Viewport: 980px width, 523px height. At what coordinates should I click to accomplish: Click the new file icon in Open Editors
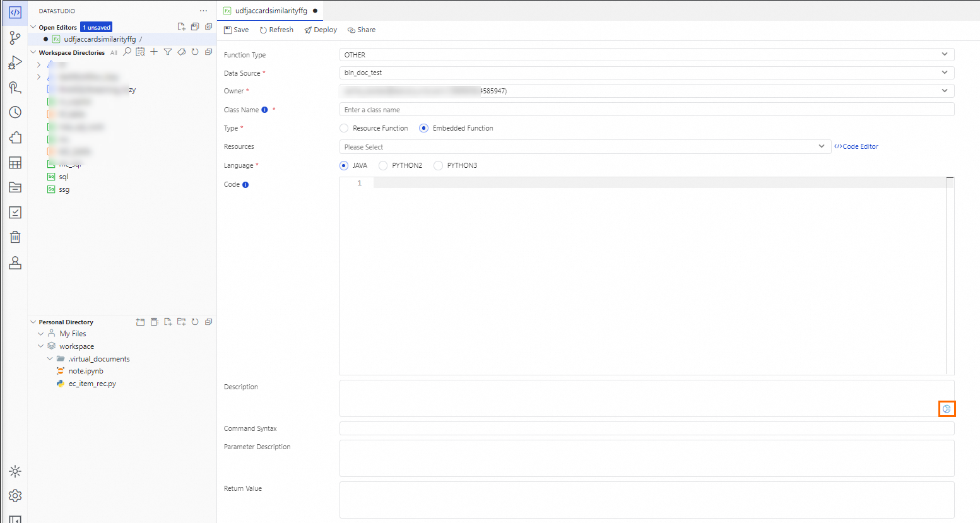click(182, 26)
